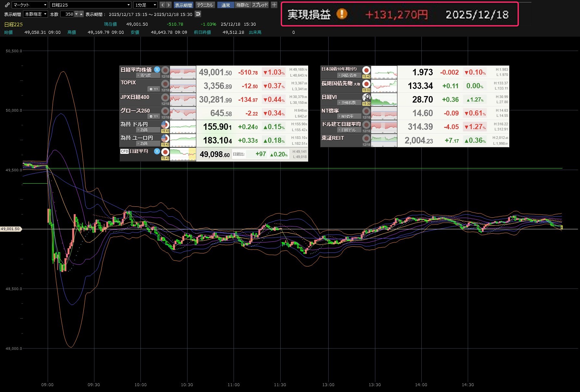Click the 恐怖指数 button under 日経VI
Screen dimensions: 580x392
pos(348,103)
